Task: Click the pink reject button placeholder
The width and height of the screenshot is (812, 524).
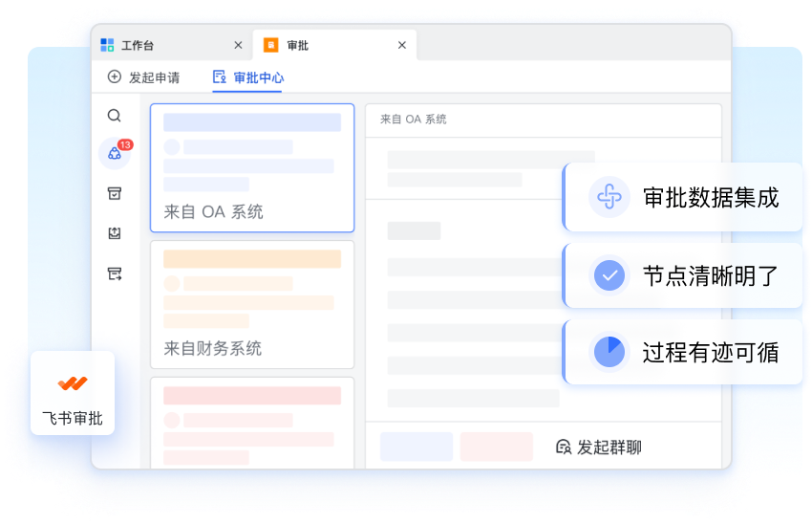Action: point(496,447)
